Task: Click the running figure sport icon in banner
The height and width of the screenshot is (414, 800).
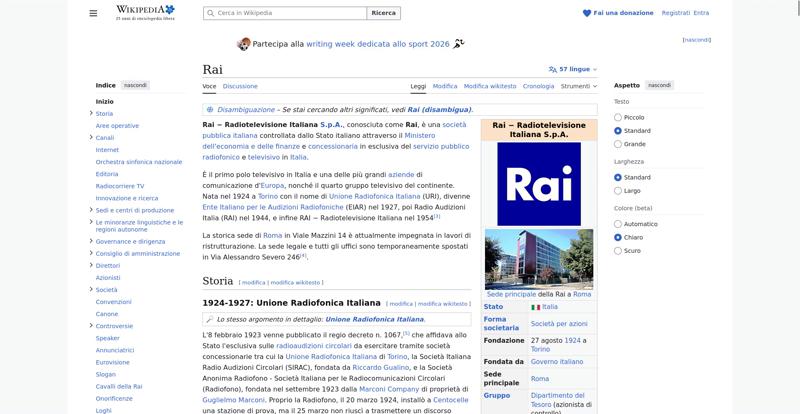Action: tap(459, 44)
